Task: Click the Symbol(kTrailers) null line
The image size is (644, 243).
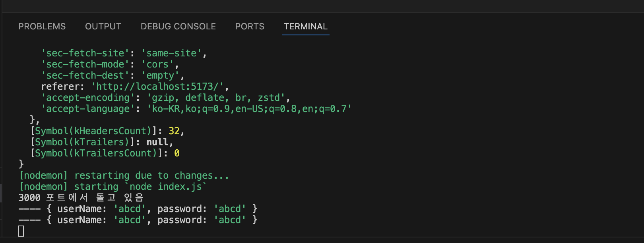Action: [x=102, y=142]
